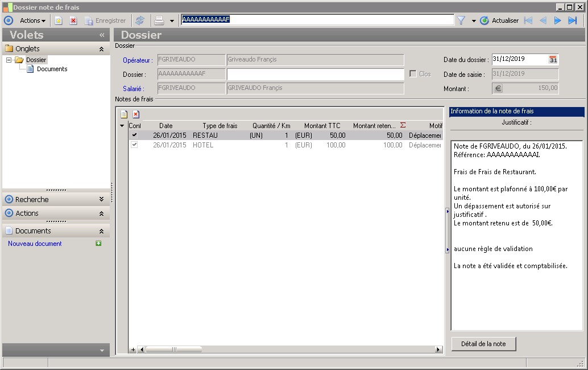Click the filter funnel icon

(461, 20)
